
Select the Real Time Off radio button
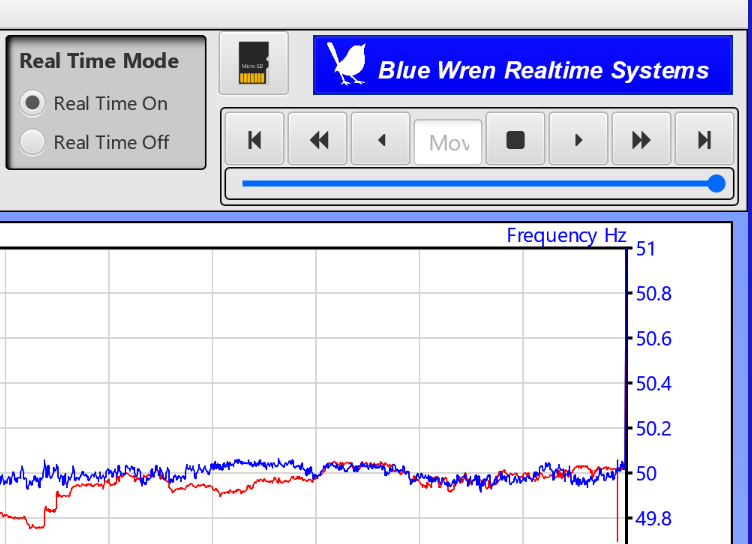tap(32, 142)
